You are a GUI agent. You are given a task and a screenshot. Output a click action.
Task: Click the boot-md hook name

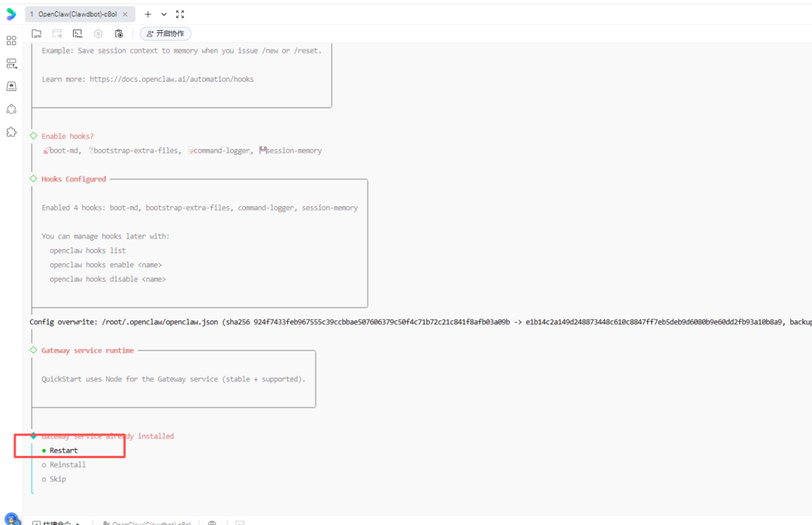pyautogui.click(x=65, y=151)
